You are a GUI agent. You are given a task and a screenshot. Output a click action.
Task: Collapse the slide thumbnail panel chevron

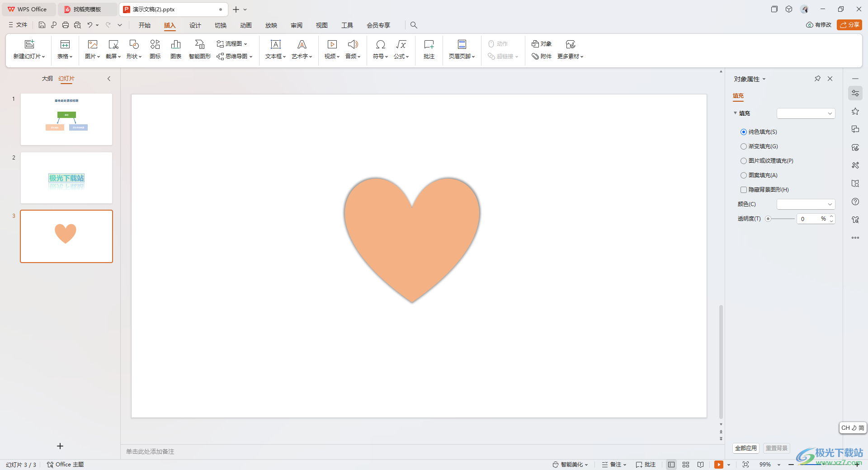point(109,79)
